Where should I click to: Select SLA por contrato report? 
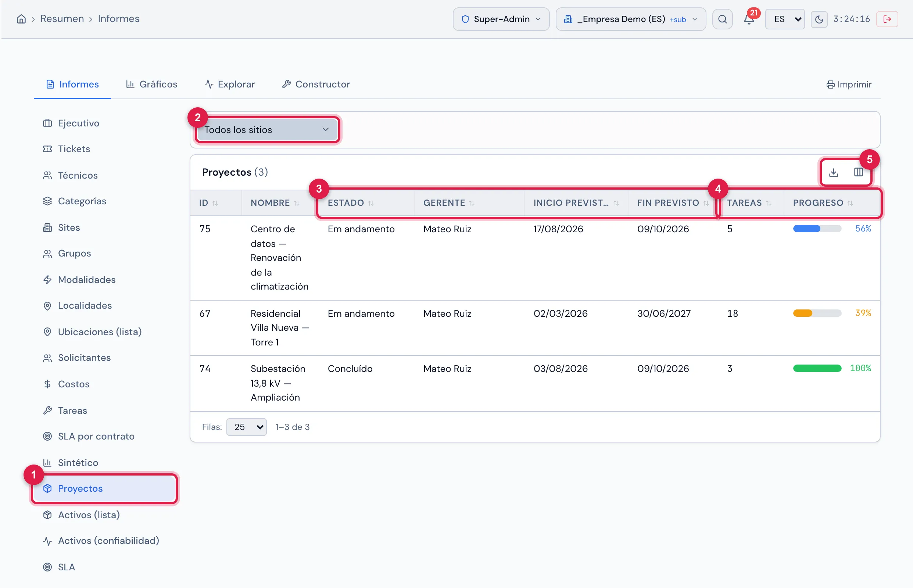point(104,437)
